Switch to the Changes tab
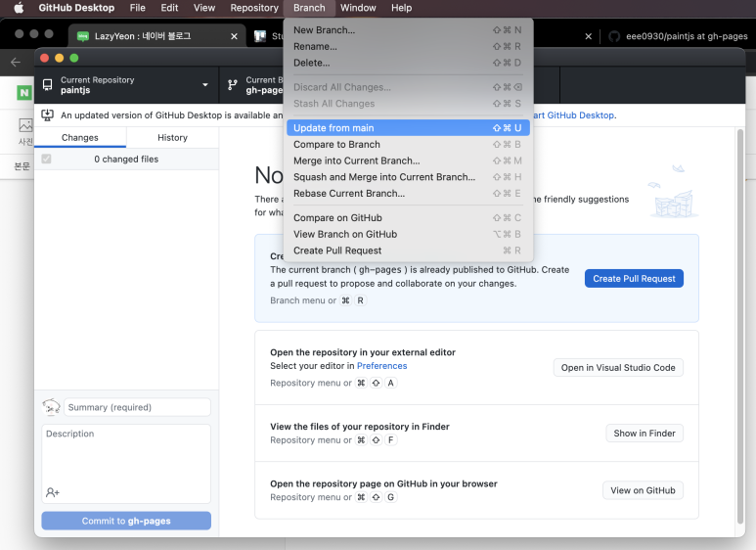The image size is (756, 550). click(80, 137)
